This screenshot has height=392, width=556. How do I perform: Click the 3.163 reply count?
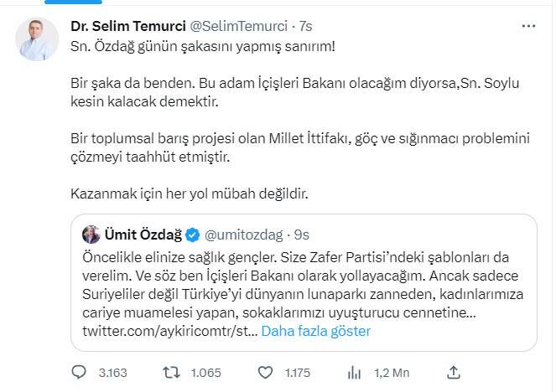click(x=112, y=371)
